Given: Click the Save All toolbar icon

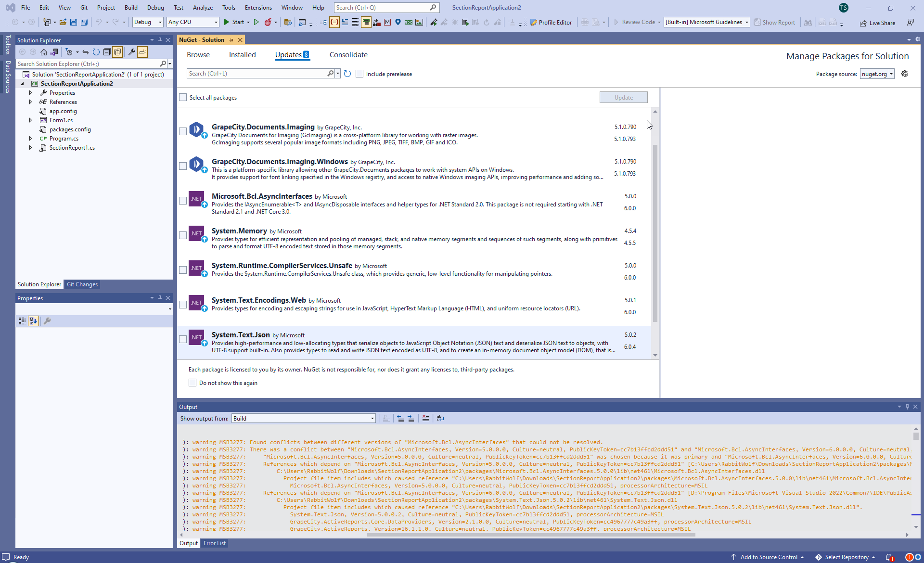Looking at the screenshot, I should 84,22.
